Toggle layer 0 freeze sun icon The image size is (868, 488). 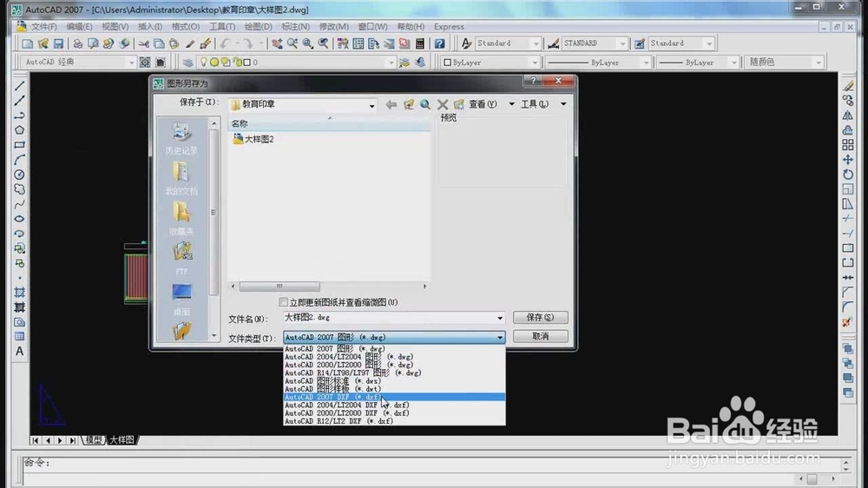click(214, 63)
